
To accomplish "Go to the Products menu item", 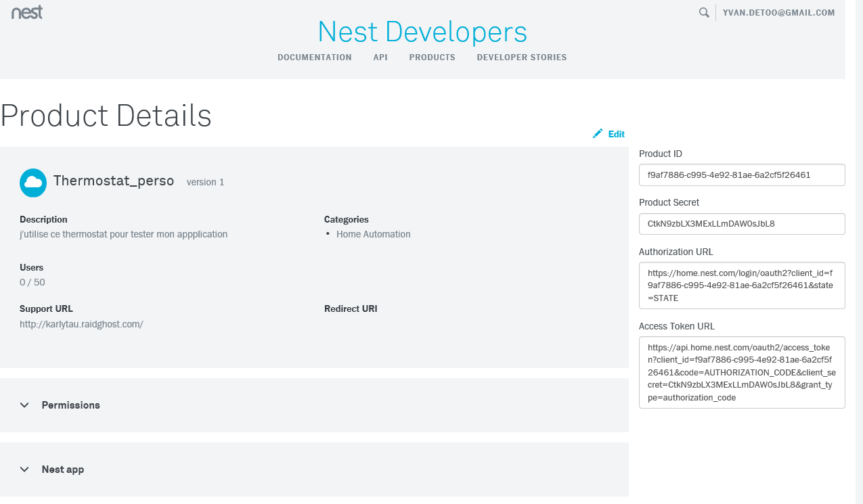I will (x=432, y=58).
